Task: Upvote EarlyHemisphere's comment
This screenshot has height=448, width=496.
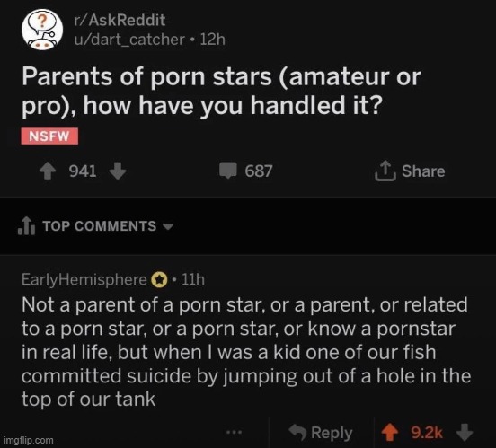Action: click(390, 433)
